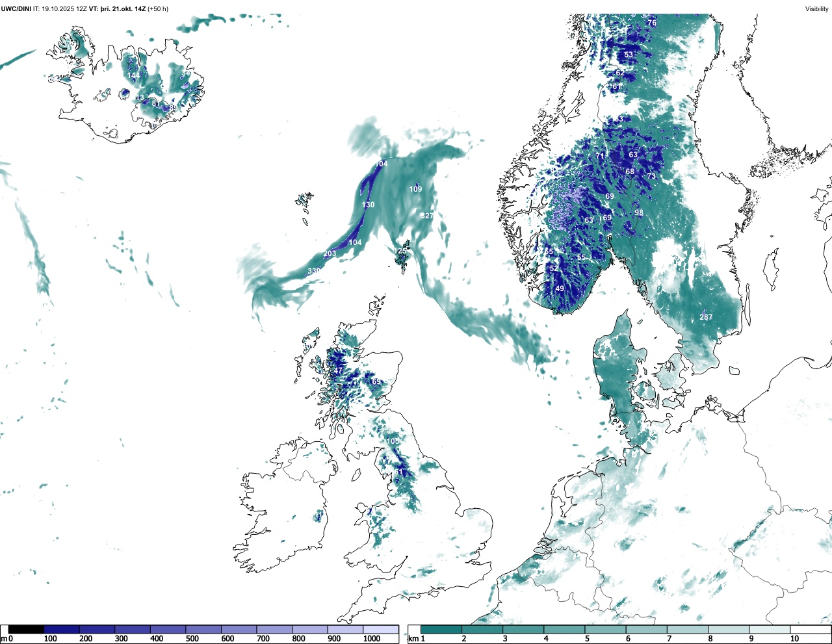832x644 pixels.
Task: Click the '76' value in northern Scandinavia
Action: coord(652,23)
